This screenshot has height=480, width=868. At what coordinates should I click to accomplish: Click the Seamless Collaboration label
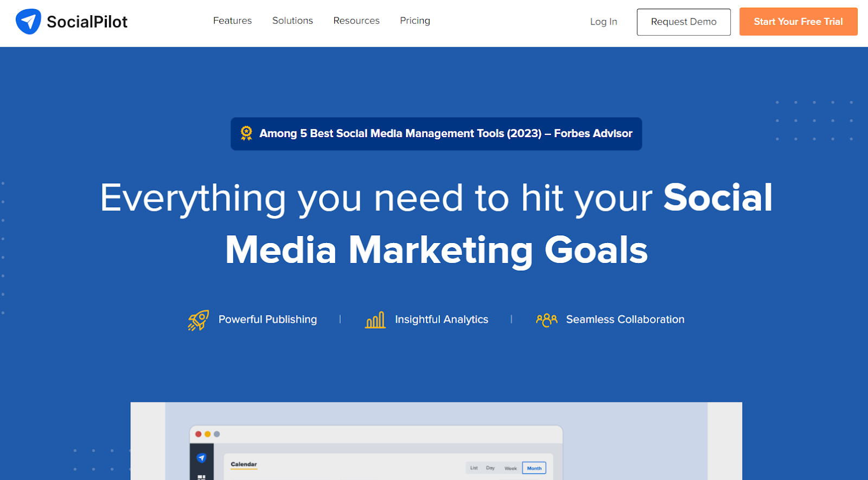pos(626,319)
